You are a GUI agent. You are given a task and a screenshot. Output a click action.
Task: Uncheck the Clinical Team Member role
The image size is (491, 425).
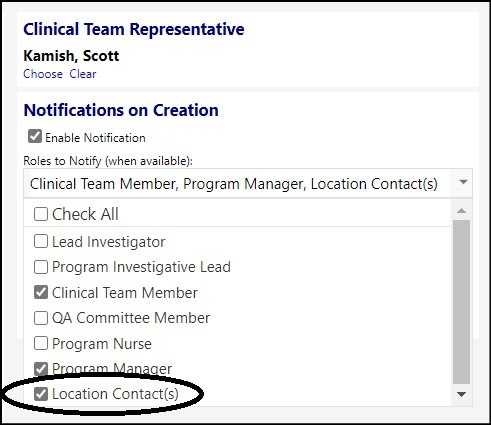pyautogui.click(x=41, y=292)
